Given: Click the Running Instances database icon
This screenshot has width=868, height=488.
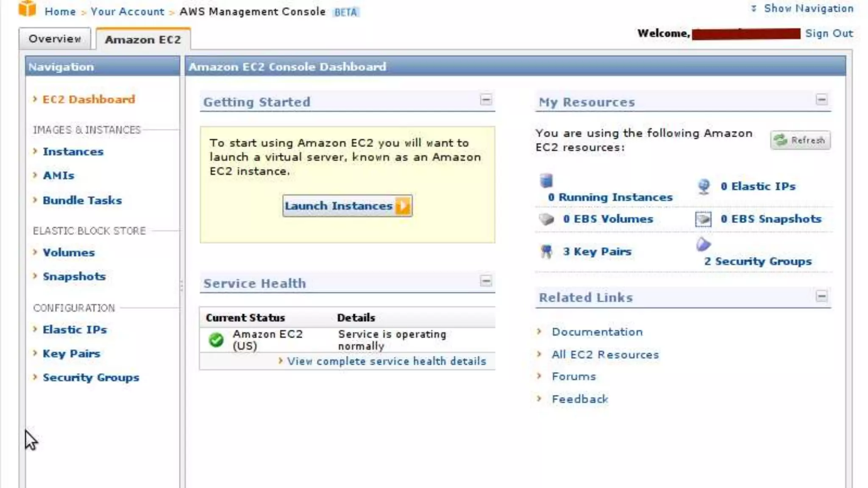Looking at the screenshot, I should coord(546,181).
